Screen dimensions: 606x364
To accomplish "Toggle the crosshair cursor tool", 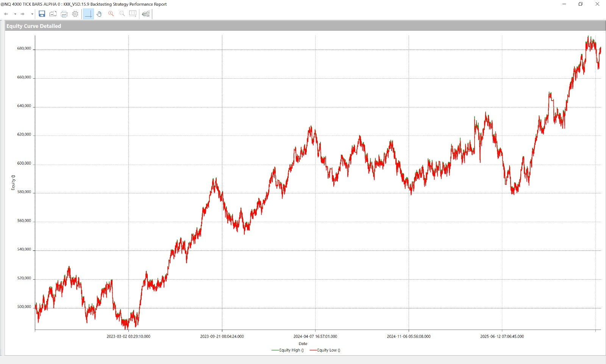I will [88, 14].
